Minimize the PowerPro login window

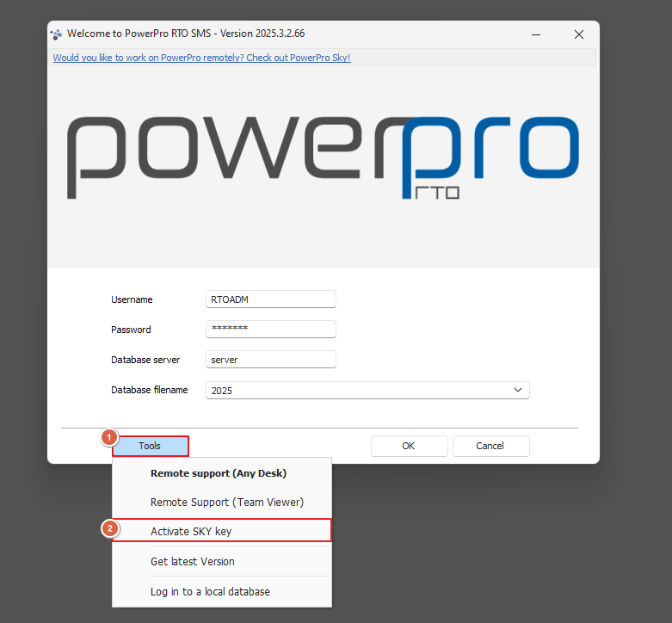(x=536, y=34)
